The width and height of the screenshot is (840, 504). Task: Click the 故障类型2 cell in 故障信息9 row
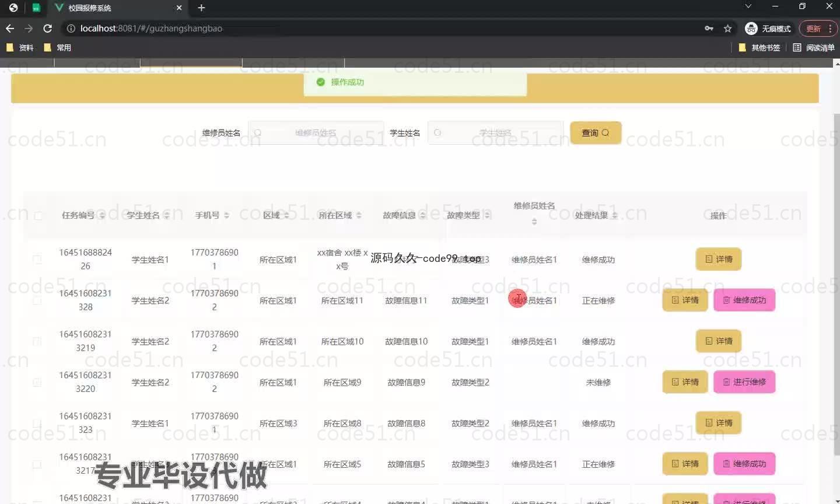[x=470, y=383]
